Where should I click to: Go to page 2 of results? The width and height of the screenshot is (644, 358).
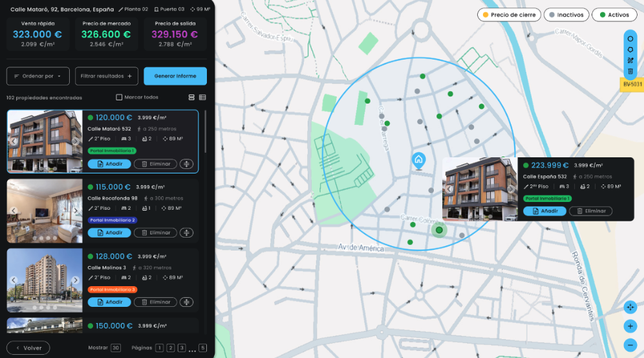click(x=171, y=348)
